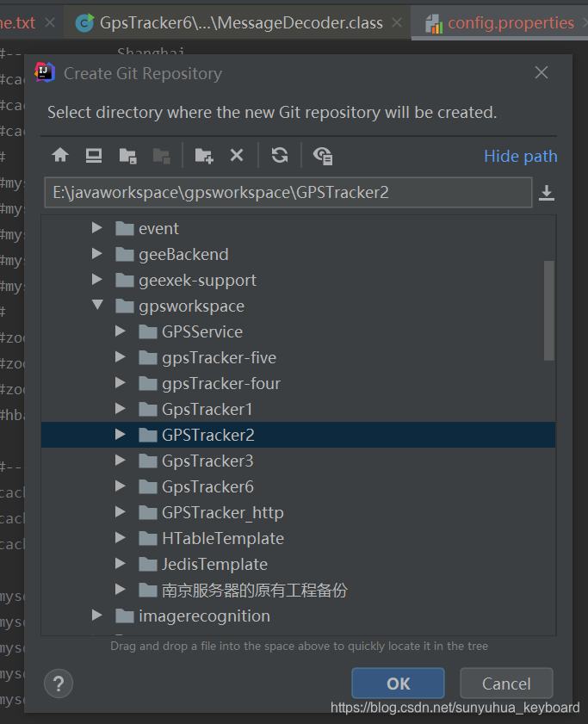Expand the imagerecognition folder
Screen dimensions: 588x724
(97, 615)
